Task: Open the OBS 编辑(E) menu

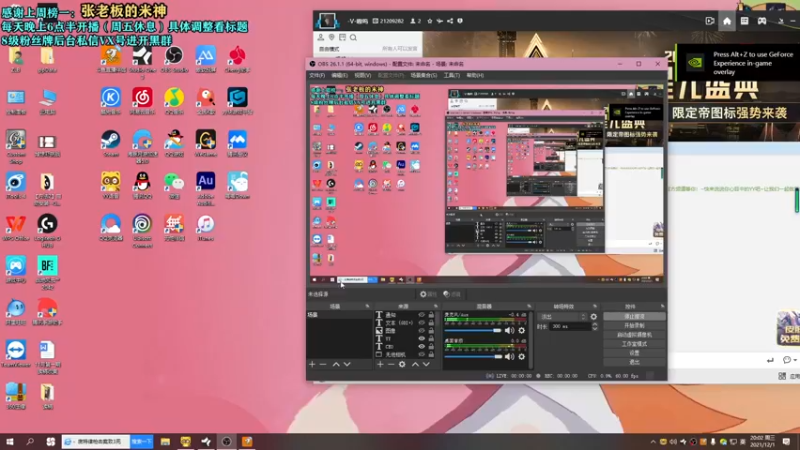Action: [x=339, y=76]
